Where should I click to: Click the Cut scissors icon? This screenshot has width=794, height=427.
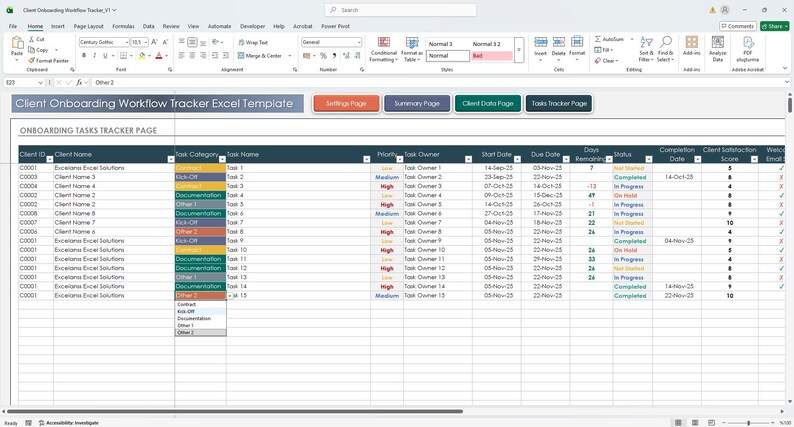click(x=31, y=39)
